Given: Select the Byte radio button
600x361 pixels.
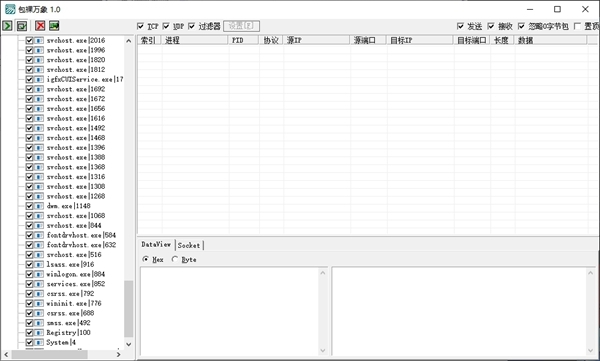Looking at the screenshot, I should [x=175, y=259].
